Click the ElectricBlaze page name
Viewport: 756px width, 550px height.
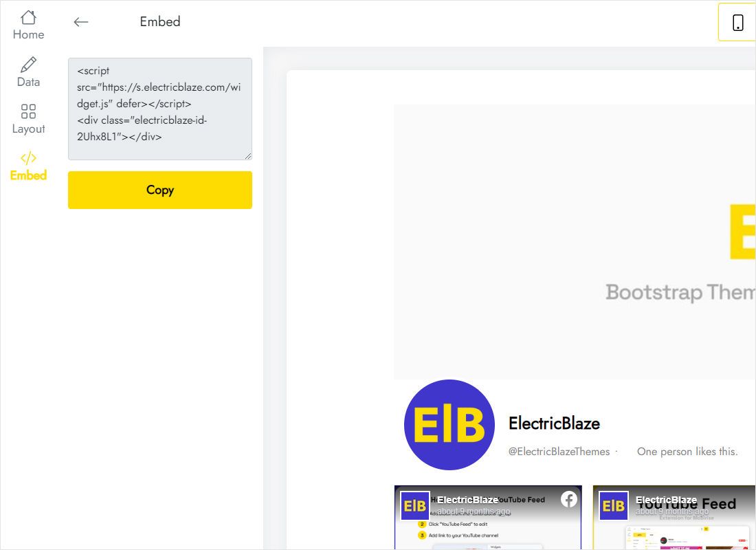pyautogui.click(x=555, y=423)
